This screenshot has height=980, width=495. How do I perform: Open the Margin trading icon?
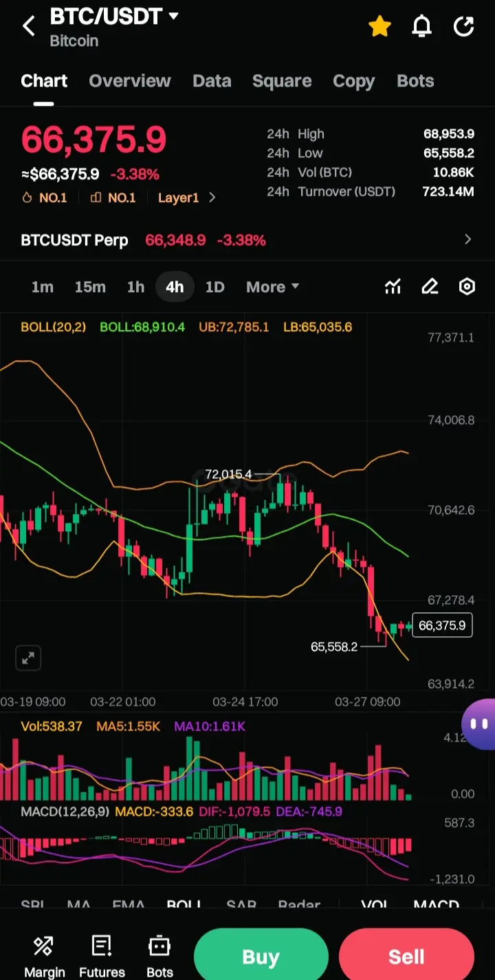click(x=44, y=956)
